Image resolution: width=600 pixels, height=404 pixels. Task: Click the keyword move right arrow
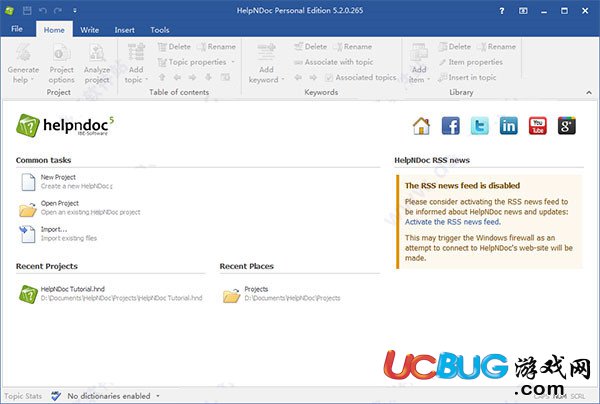tap(313, 77)
